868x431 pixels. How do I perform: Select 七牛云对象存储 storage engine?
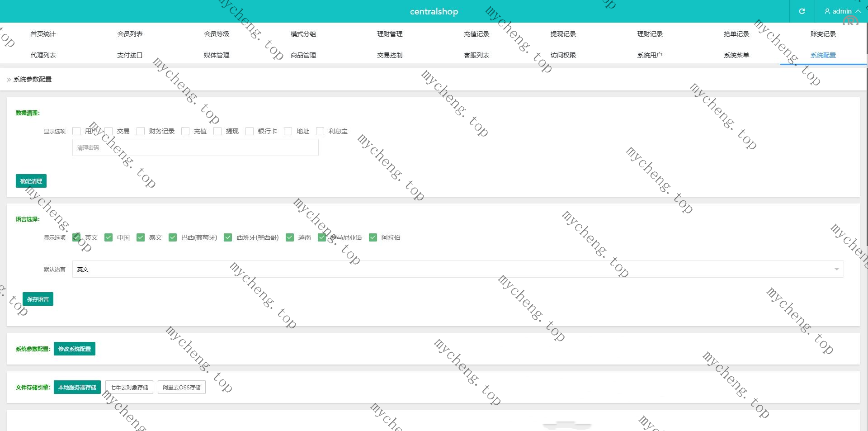pyautogui.click(x=129, y=387)
